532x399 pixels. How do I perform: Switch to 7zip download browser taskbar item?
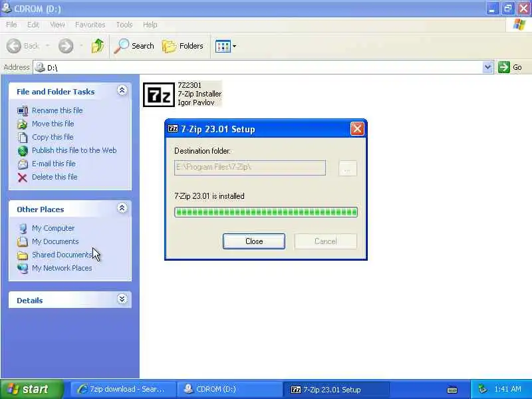[x=123, y=389]
